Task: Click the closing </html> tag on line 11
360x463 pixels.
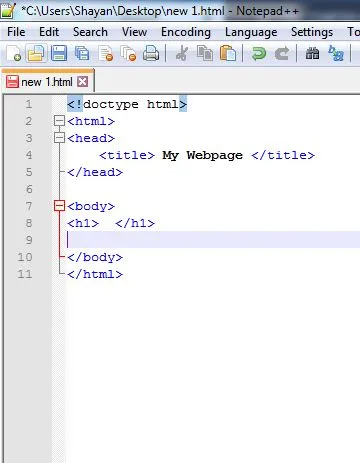Action: pos(95,274)
